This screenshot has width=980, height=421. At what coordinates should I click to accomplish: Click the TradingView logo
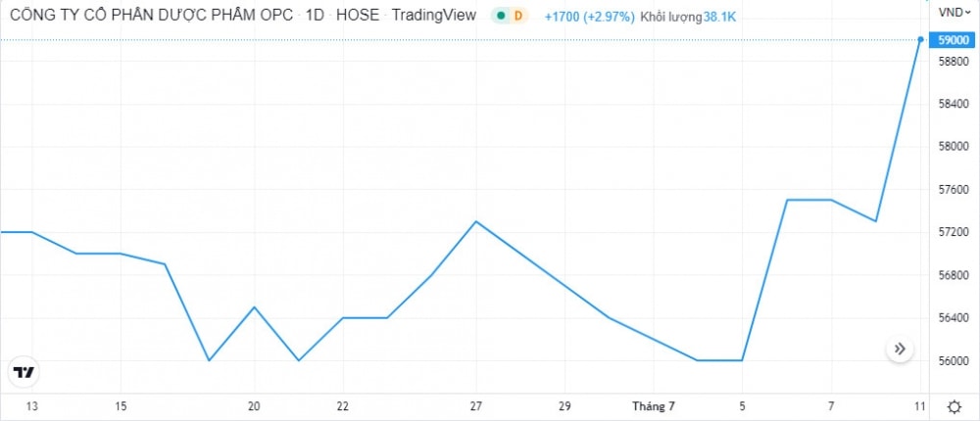point(24,372)
